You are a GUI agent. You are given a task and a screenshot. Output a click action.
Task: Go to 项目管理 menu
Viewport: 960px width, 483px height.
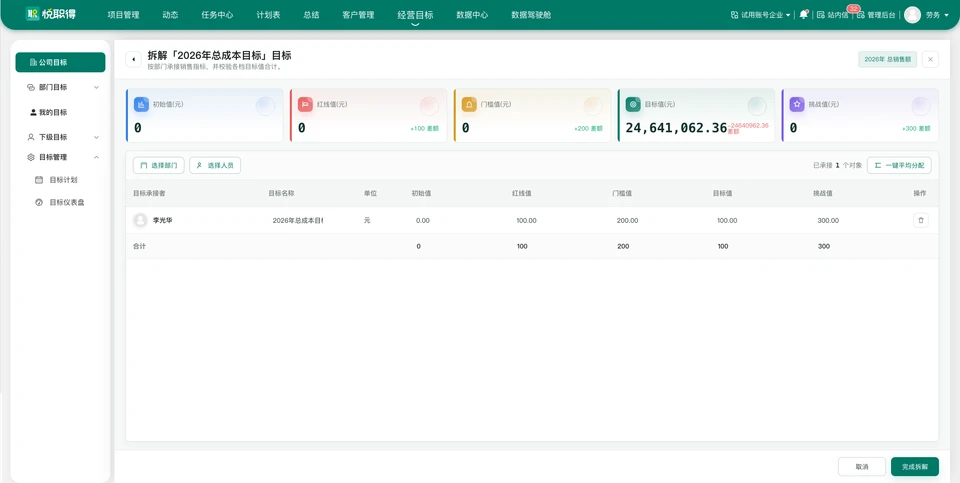(123, 15)
